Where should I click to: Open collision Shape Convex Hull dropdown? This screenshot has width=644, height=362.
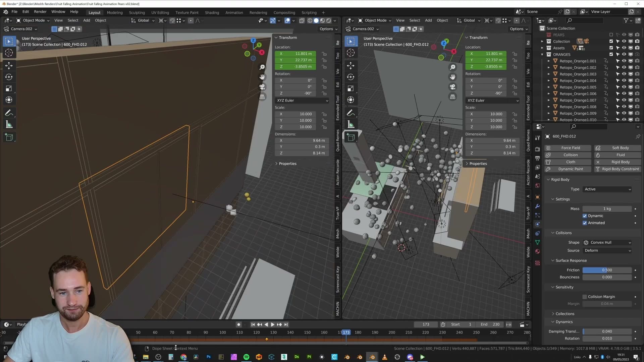(x=607, y=242)
